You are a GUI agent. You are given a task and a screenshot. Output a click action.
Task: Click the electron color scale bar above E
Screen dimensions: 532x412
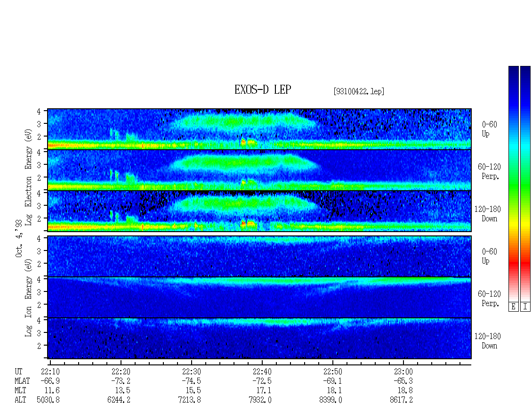[513, 184]
